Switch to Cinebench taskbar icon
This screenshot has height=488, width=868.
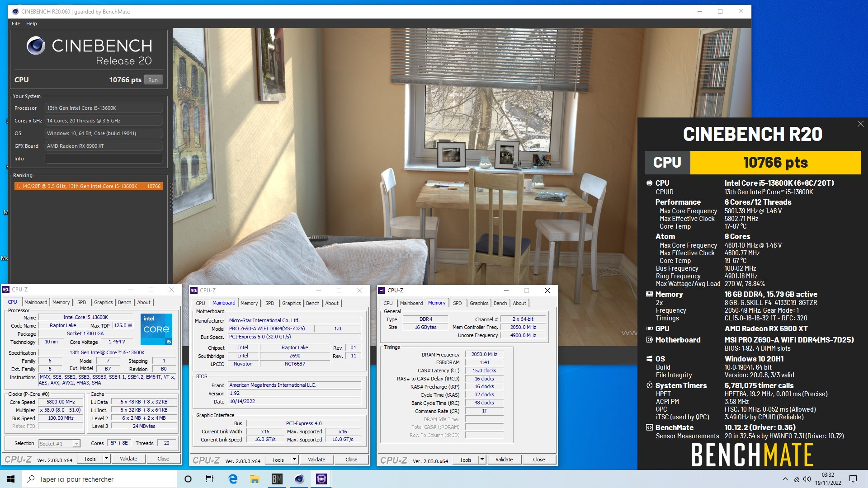[299, 479]
